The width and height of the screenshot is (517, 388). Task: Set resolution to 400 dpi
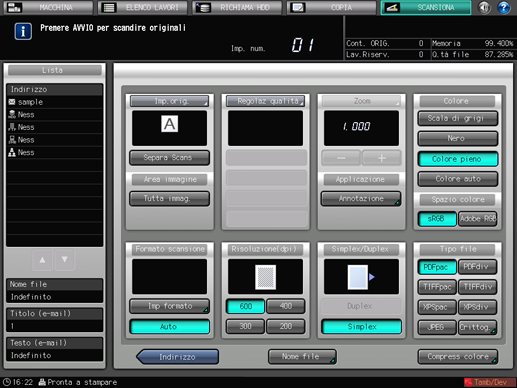click(x=286, y=306)
